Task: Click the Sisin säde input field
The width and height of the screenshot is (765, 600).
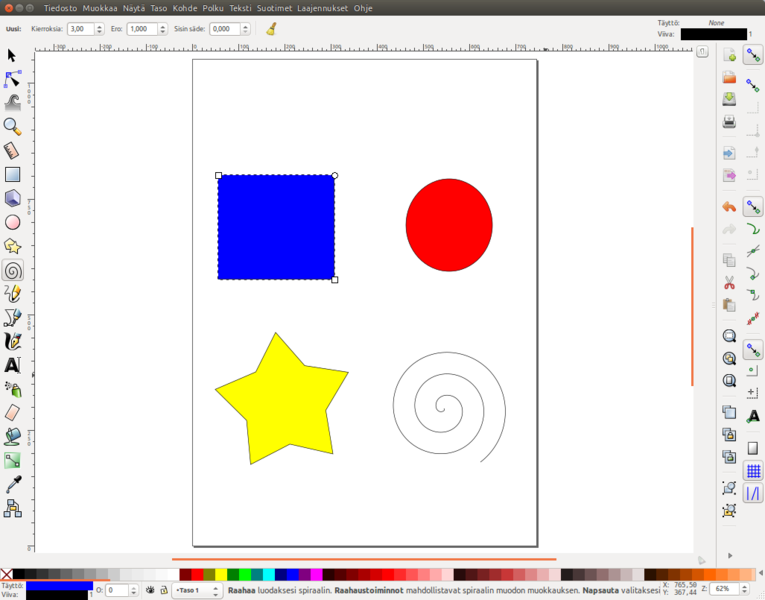Action: [223, 30]
